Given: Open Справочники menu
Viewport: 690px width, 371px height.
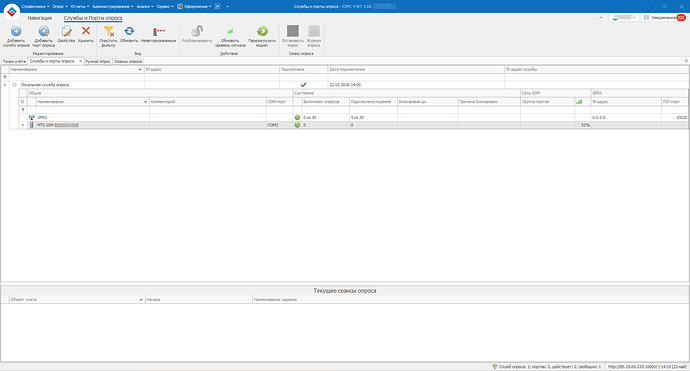Looking at the screenshot, I should (x=35, y=6).
